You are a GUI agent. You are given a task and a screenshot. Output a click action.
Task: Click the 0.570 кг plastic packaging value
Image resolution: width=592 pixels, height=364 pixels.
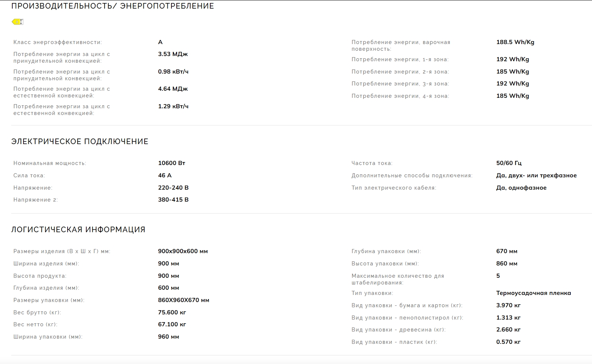(x=508, y=342)
